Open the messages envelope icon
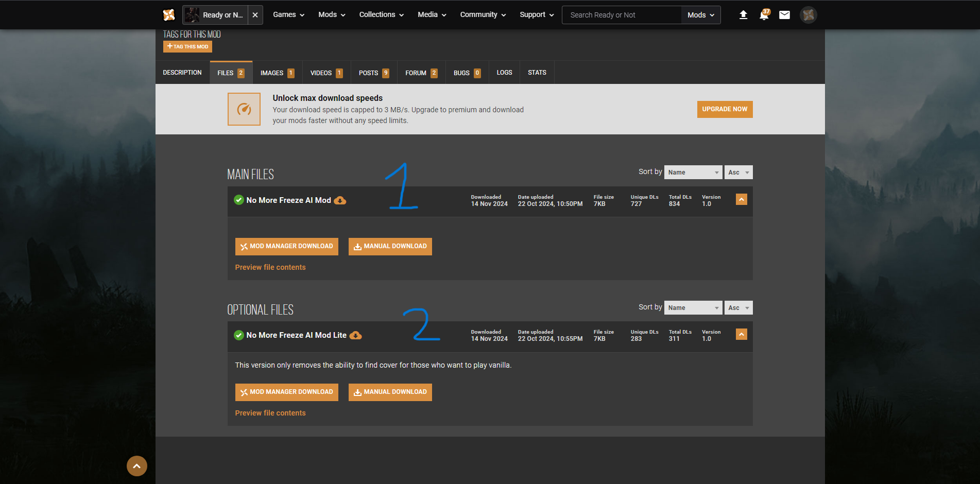 tap(784, 15)
